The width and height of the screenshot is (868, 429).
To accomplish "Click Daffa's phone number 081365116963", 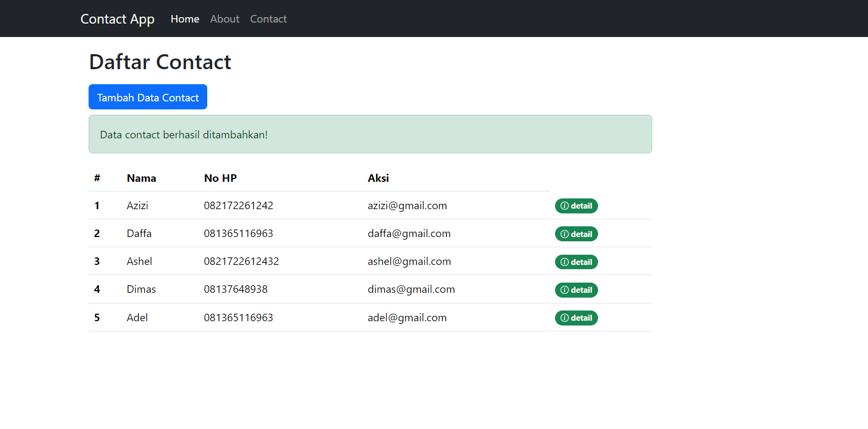I will click(x=238, y=233).
